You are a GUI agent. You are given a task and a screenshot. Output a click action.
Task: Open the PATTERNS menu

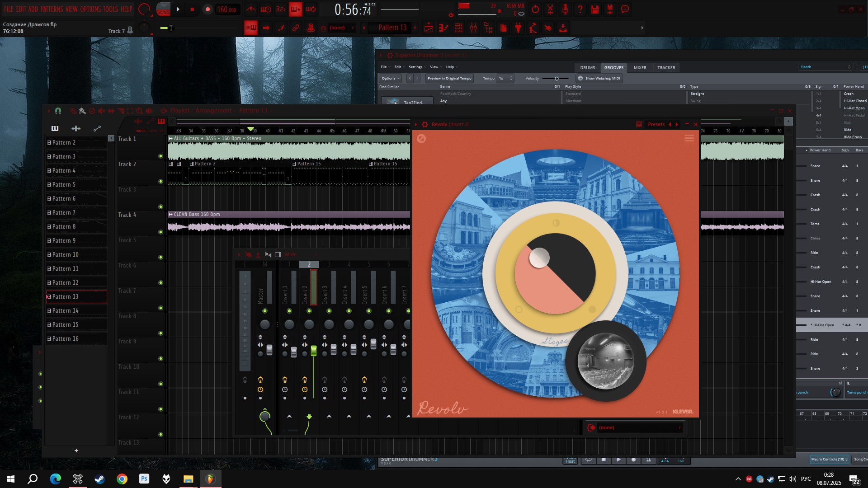click(52, 9)
